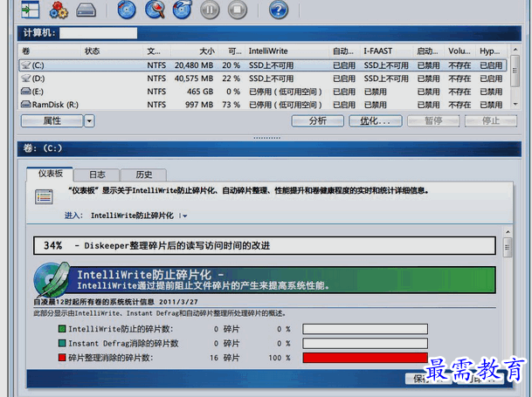Click the 73 % free space cell
This screenshot has width=532, height=397.
pyautogui.click(x=231, y=105)
